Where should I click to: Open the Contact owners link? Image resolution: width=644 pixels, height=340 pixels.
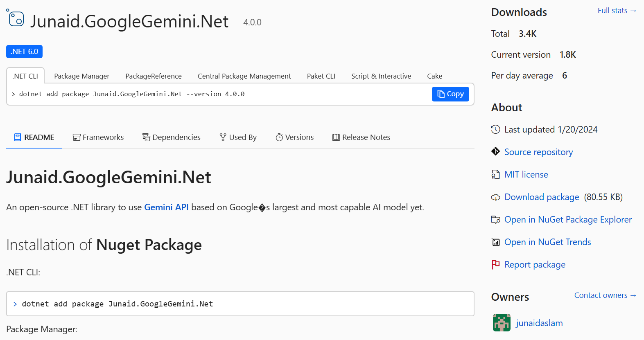[605, 295]
